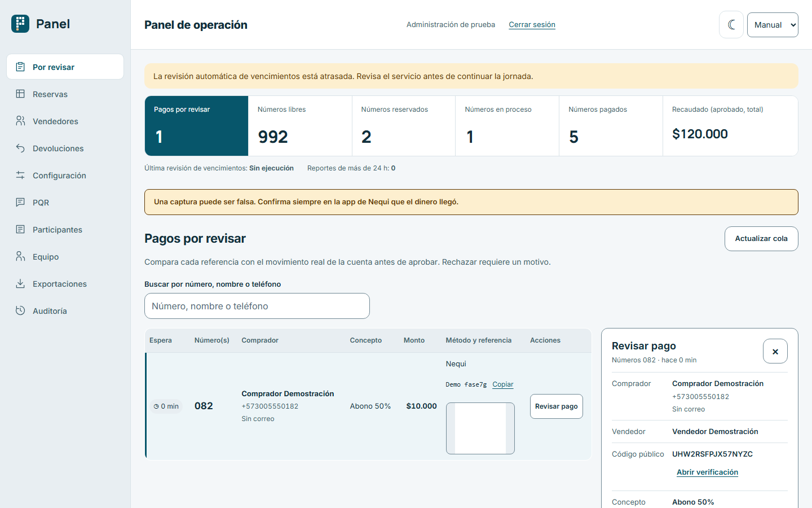Click the Devoluciones return arrow icon

click(x=20, y=148)
